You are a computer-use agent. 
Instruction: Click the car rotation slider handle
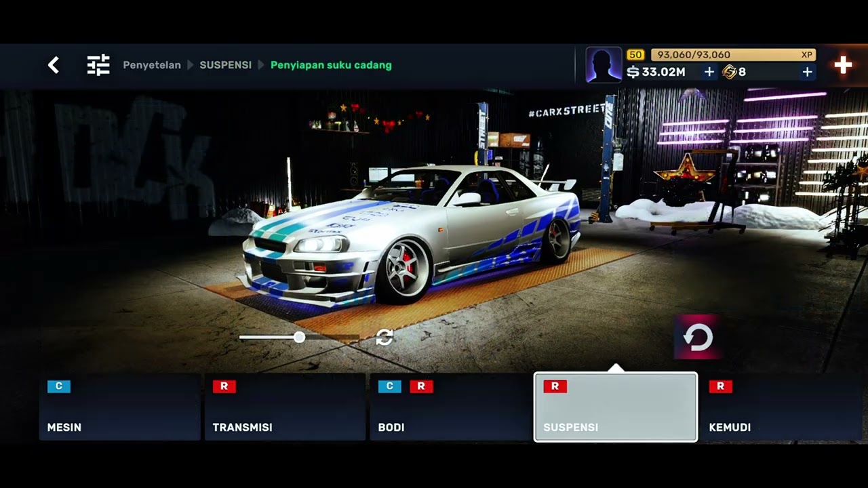click(x=299, y=337)
